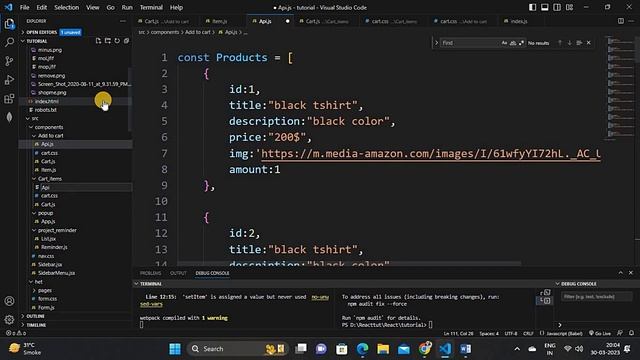Click the Debug Console filter input

[596, 297]
